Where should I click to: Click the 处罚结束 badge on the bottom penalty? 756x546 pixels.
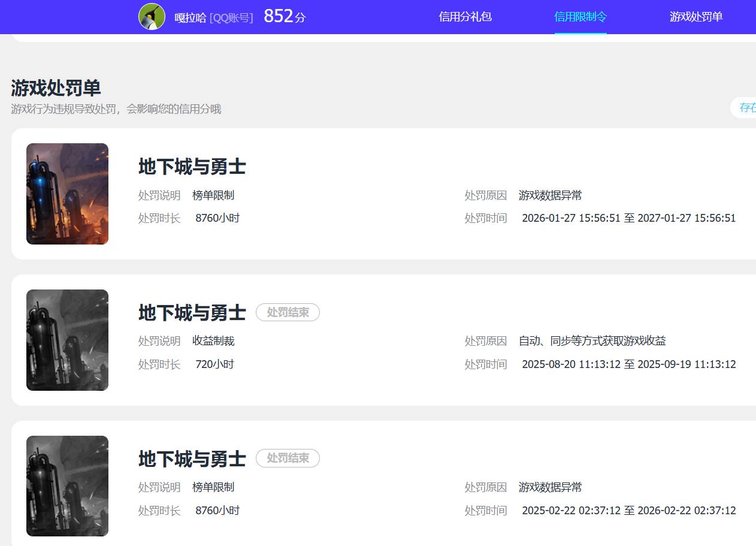[288, 458]
